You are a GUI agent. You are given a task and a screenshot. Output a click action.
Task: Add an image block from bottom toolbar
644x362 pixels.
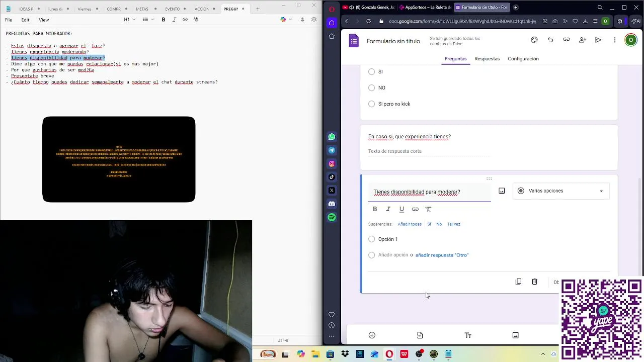[515, 335]
